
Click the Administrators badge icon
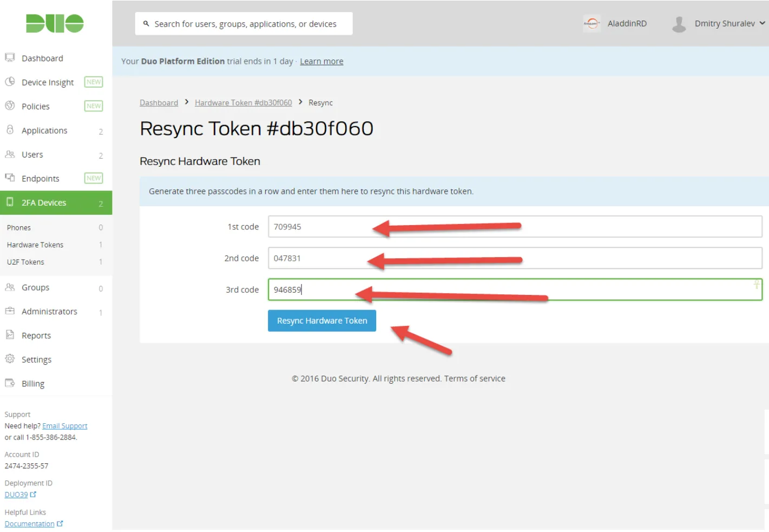(x=10, y=311)
